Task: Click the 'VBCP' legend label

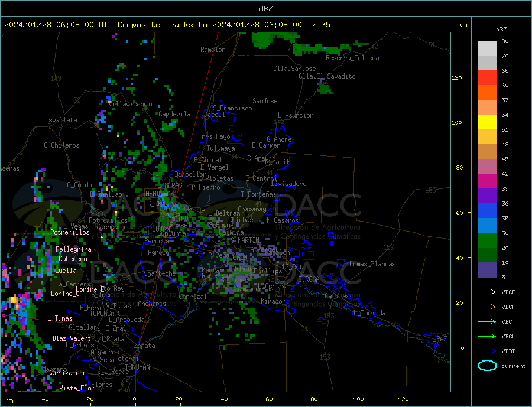Action: pos(508,292)
